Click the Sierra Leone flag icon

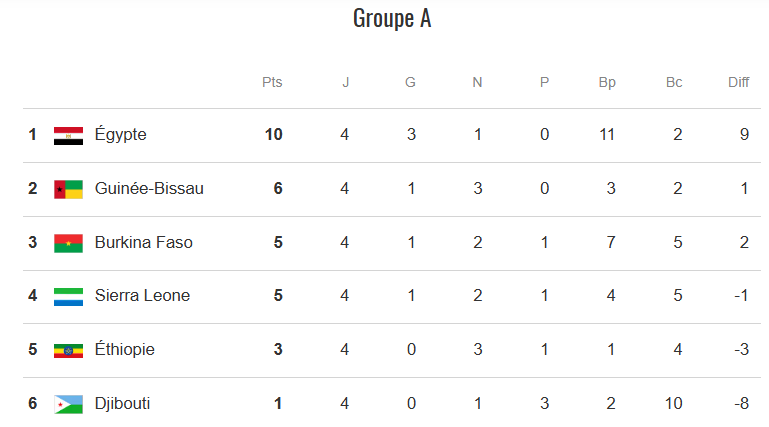pyautogui.click(x=68, y=296)
